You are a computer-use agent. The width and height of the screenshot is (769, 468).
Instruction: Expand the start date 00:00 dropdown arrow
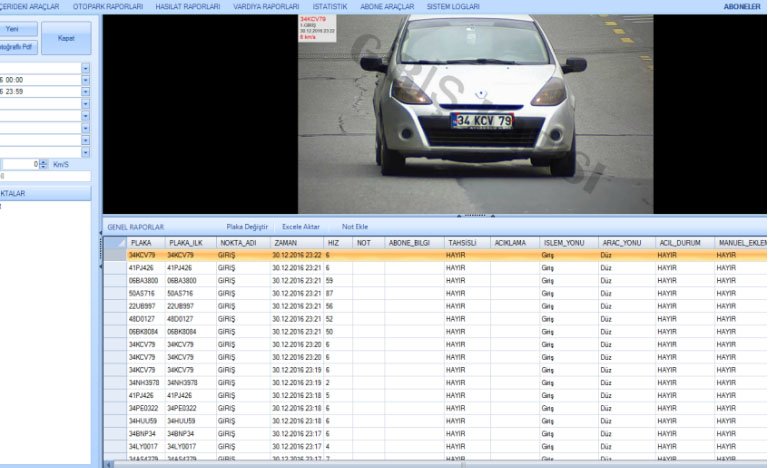86,79
